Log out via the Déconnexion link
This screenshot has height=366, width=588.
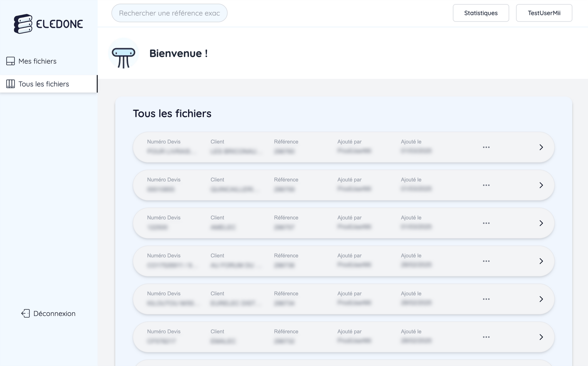coord(49,313)
